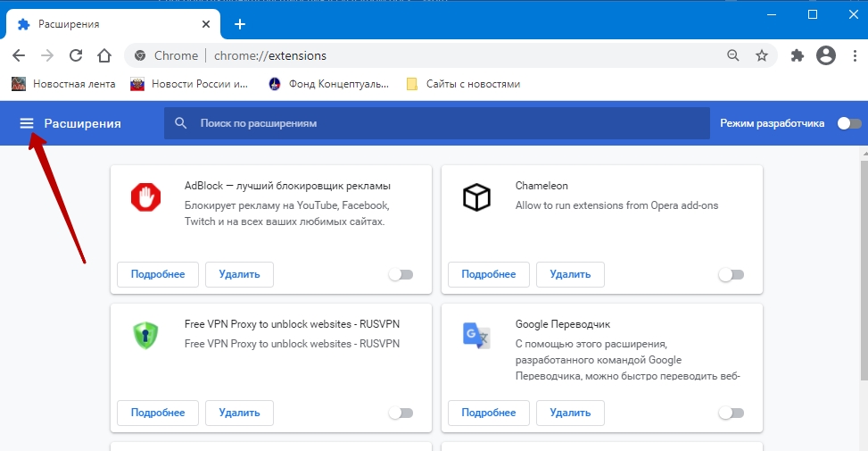Go to the home page icon
Screen dimensions: 868x451
[x=104, y=55]
